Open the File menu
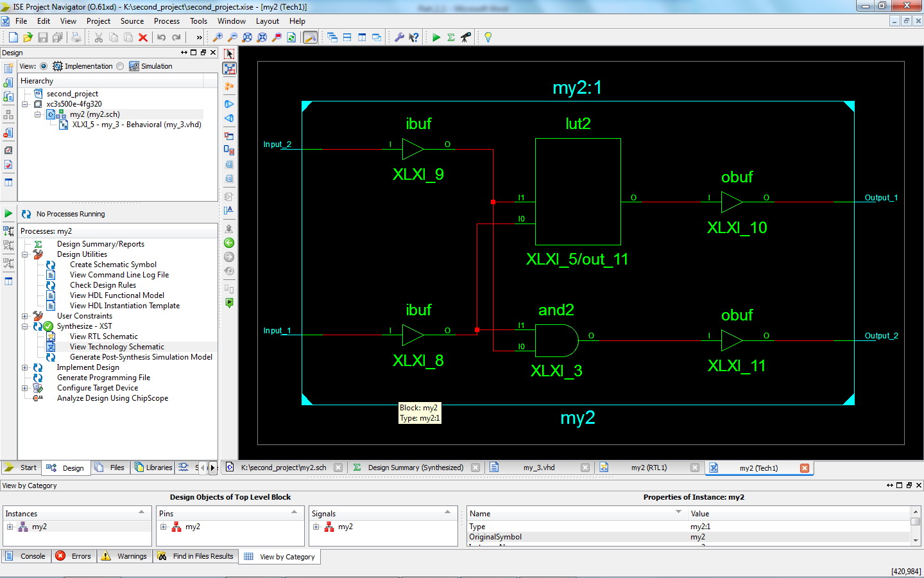This screenshot has height=578, width=924. pyautogui.click(x=21, y=21)
